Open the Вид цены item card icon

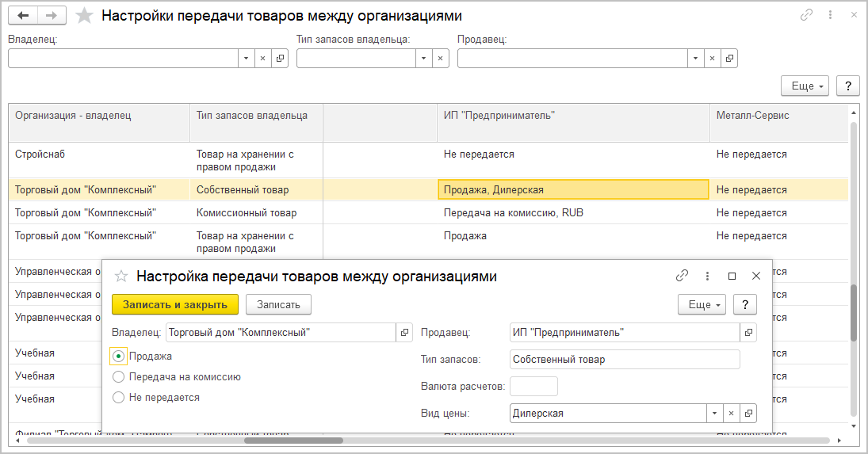(748, 414)
